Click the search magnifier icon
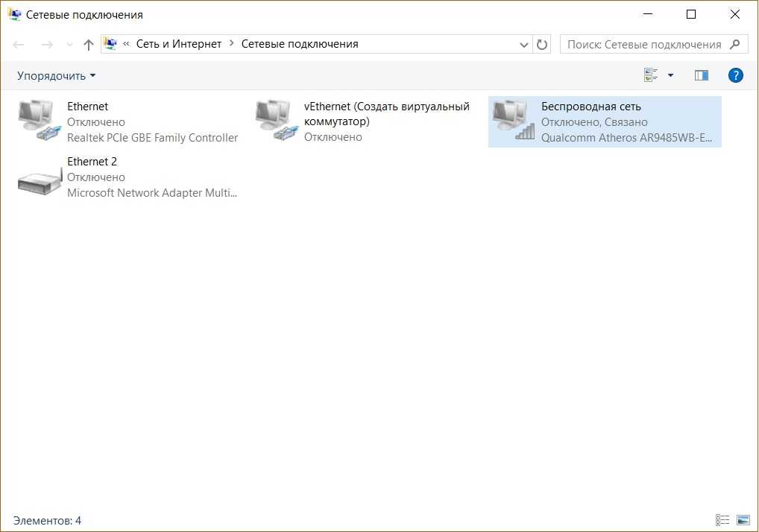Viewport: 759px width, 532px height. coord(735,45)
